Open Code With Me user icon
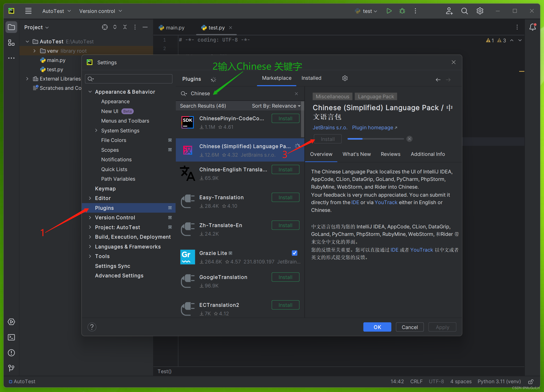 pyautogui.click(x=449, y=11)
